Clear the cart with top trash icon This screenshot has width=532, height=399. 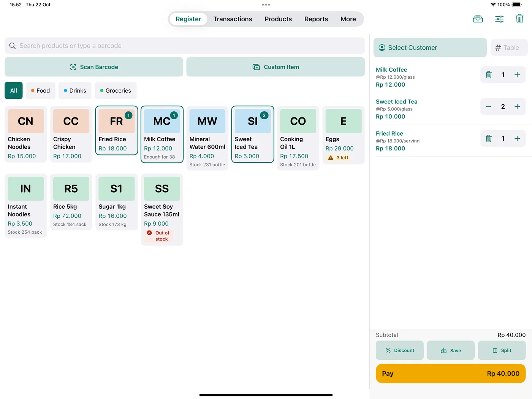[519, 19]
